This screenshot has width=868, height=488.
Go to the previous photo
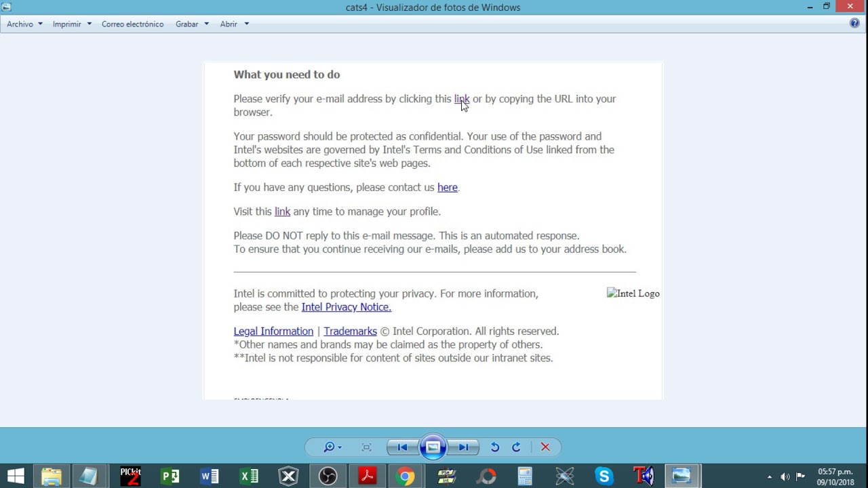pos(402,447)
